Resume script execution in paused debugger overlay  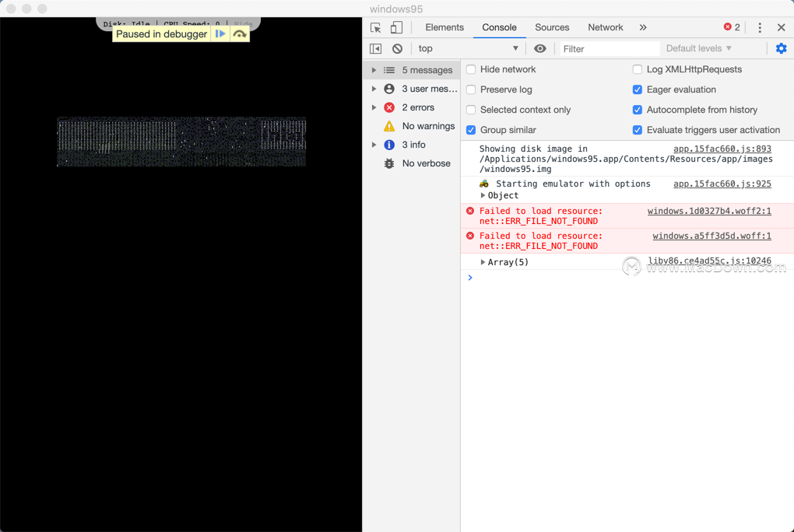(220, 34)
